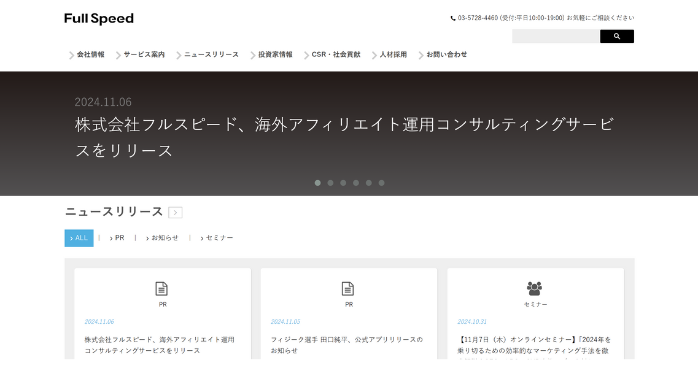Open the 会社情報 menu
Screen dimensions: 698x365
(x=90, y=54)
